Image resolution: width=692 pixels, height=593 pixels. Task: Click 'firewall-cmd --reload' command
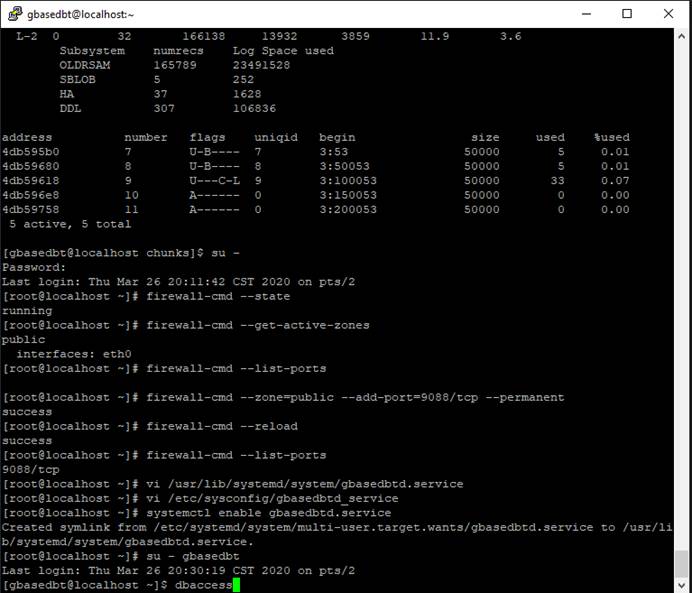(222, 426)
